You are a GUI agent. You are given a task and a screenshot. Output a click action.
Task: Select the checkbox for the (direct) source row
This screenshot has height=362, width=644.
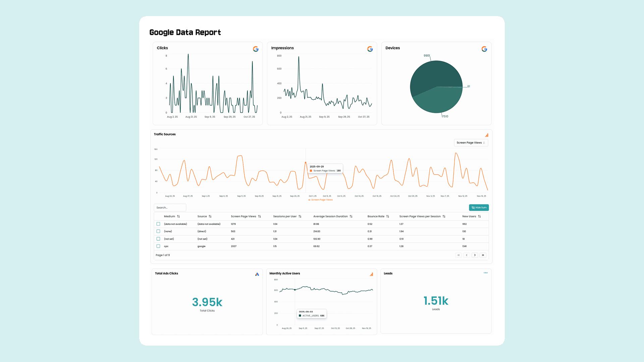click(x=158, y=231)
